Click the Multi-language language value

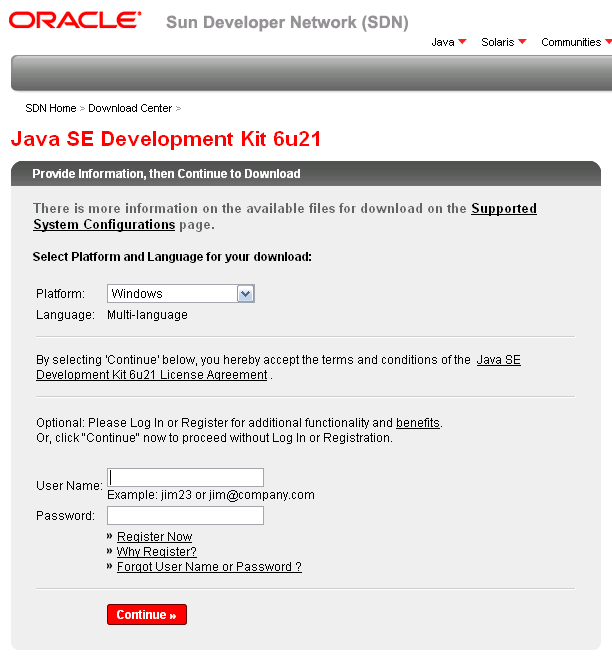click(x=147, y=315)
